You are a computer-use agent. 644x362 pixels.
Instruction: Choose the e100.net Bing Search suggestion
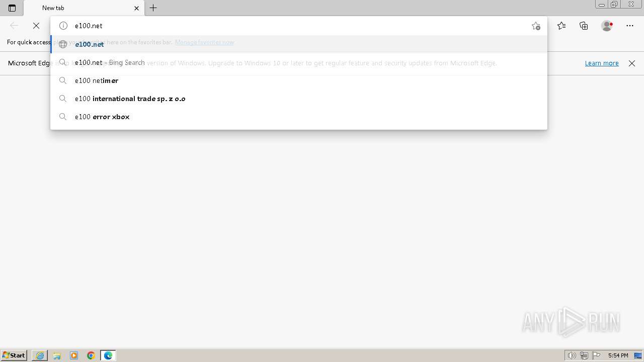pyautogui.click(x=299, y=62)
